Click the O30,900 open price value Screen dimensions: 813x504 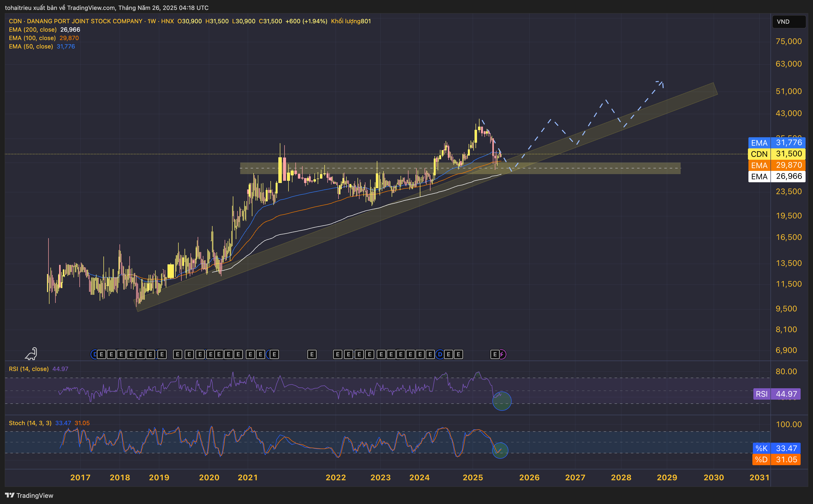click(190, 21)
